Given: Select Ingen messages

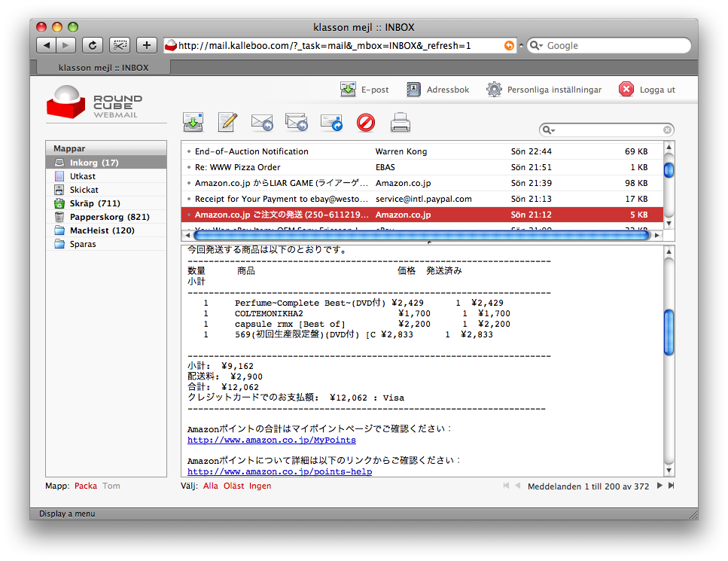Looking at the screenshot, I should tap(260, 486).
